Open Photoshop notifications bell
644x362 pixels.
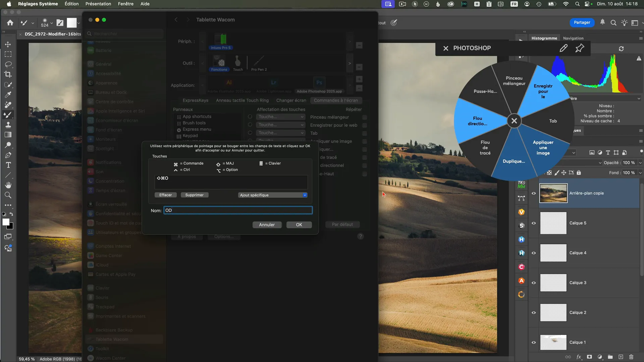602,22
